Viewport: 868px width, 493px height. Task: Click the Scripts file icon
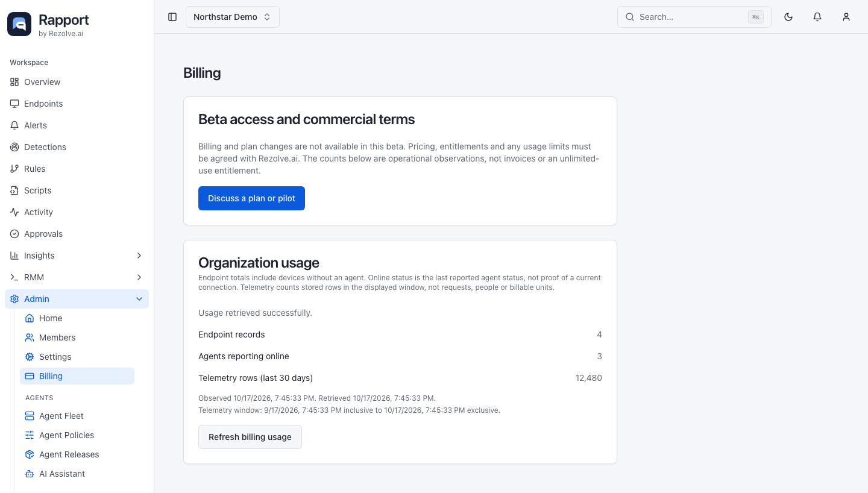[14, 190]
